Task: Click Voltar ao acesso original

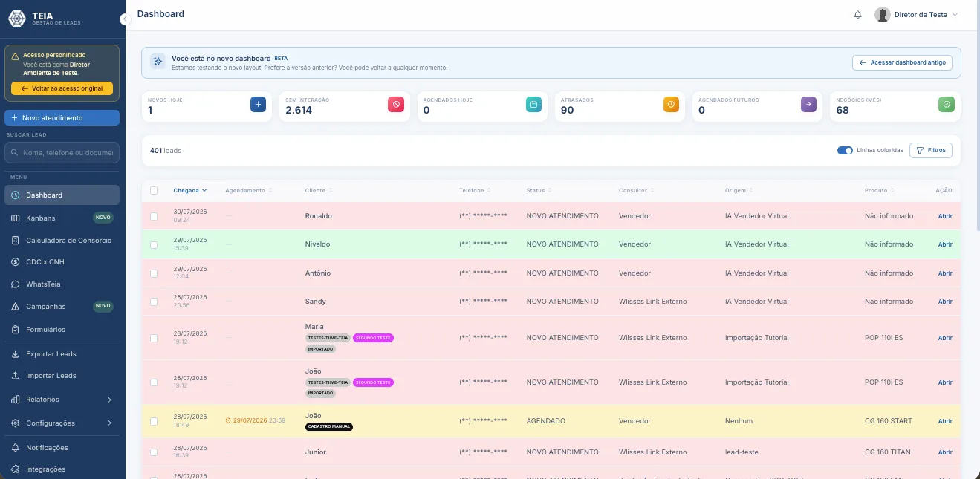Action: [x=62, y=88]
